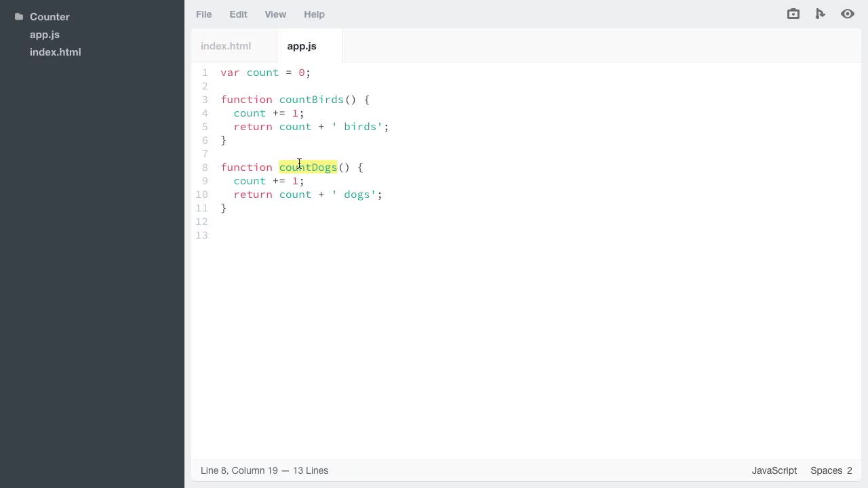Viewport: 868px width, 488px height.
Task: Click the countBirds function name
Action: pos(311,100)
